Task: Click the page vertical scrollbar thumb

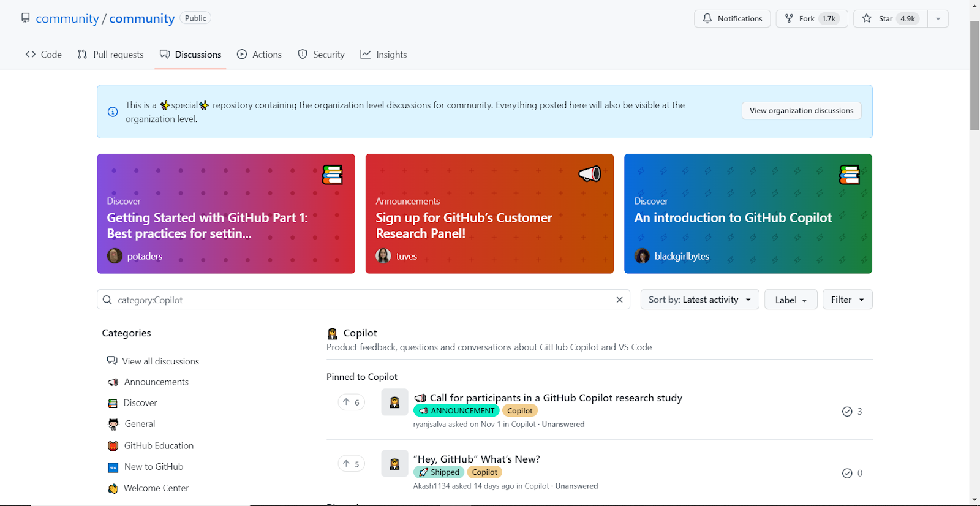Action: tap(974, 75)
